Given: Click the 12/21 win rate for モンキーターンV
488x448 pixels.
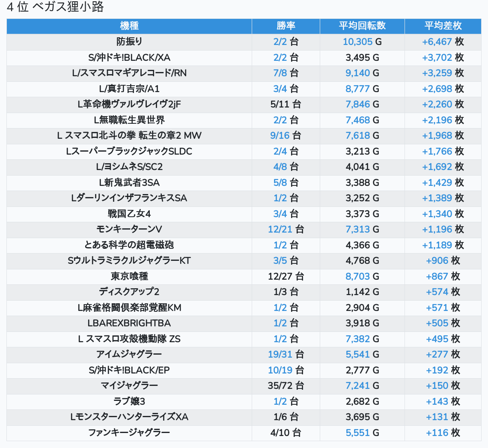Looking at the screenshot, I should coord(280,230).
